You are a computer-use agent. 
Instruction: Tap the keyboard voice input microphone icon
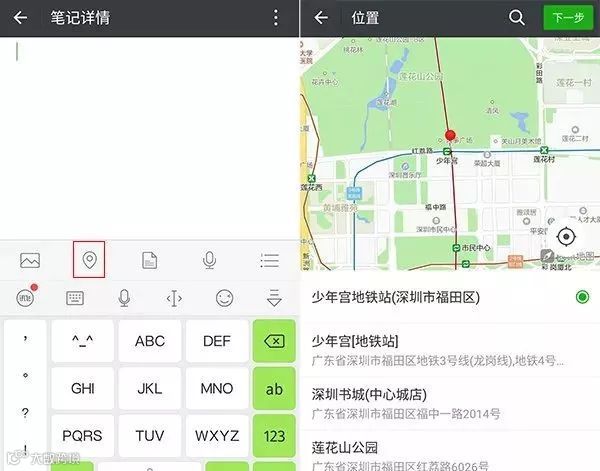point(124,298)
